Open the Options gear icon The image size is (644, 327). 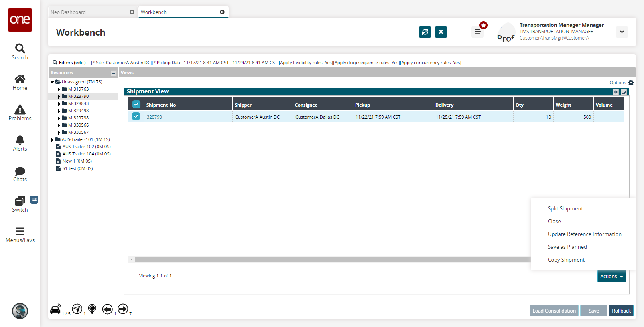pos(631,83)
